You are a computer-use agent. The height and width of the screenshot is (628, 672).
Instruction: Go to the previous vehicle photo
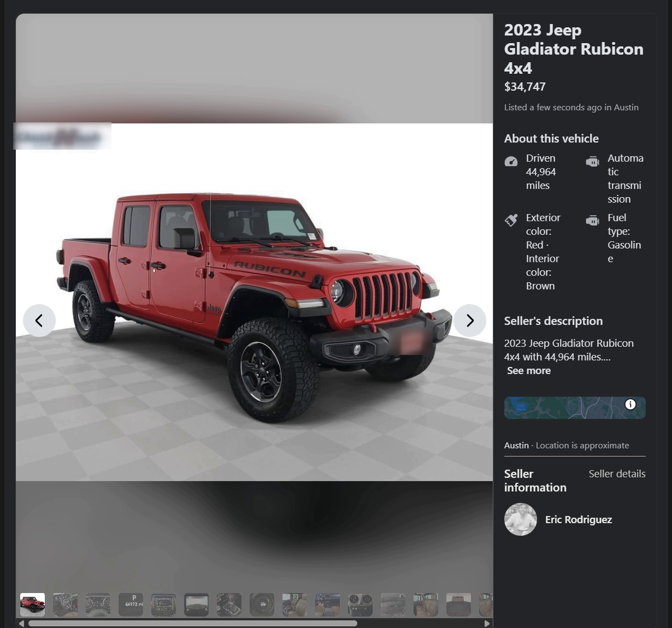(x=39, y=321)
